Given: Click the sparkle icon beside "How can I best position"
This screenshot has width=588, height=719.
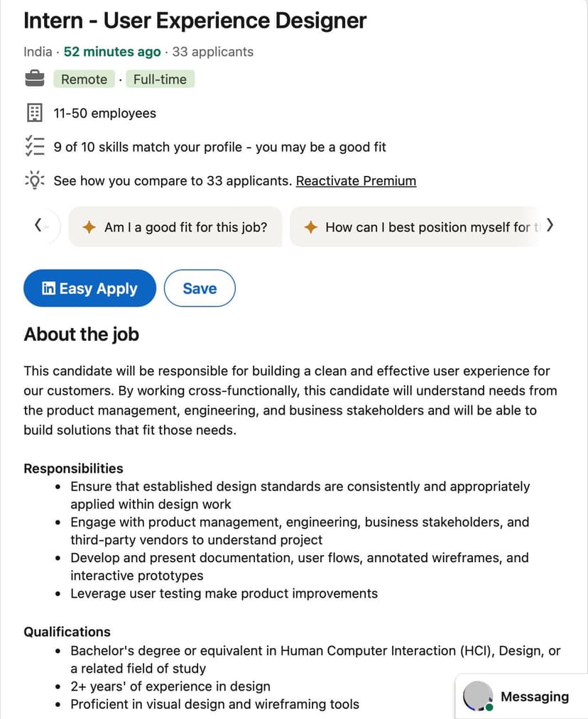Looking at the screenshot, I should click(310, 227).
